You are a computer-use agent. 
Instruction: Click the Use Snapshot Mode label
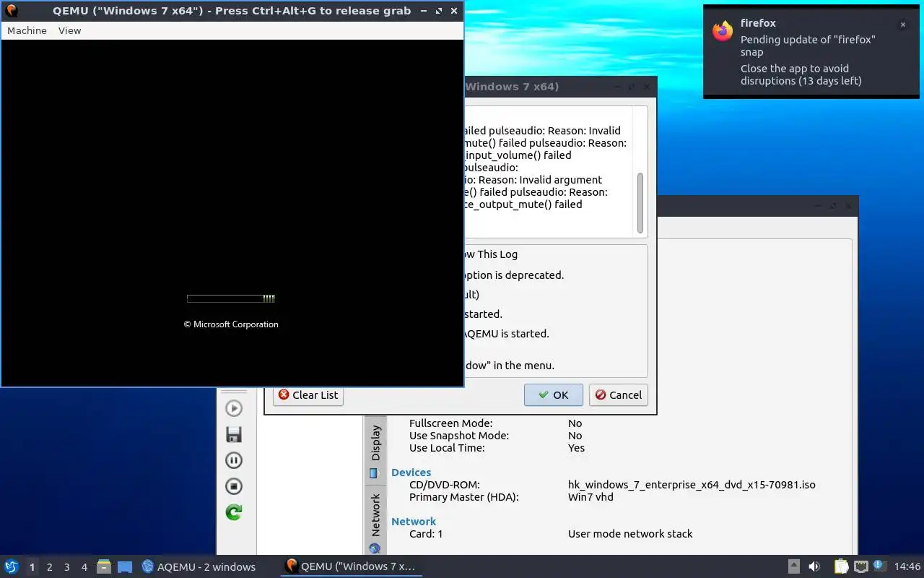(x=459, y=436)
